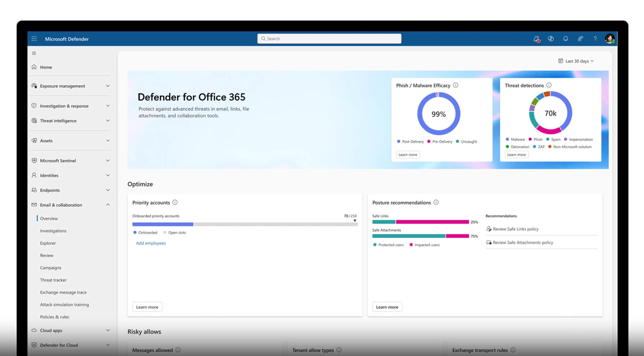
Task: Click the Malware legend swatch
Action: (x=507, y=139)
